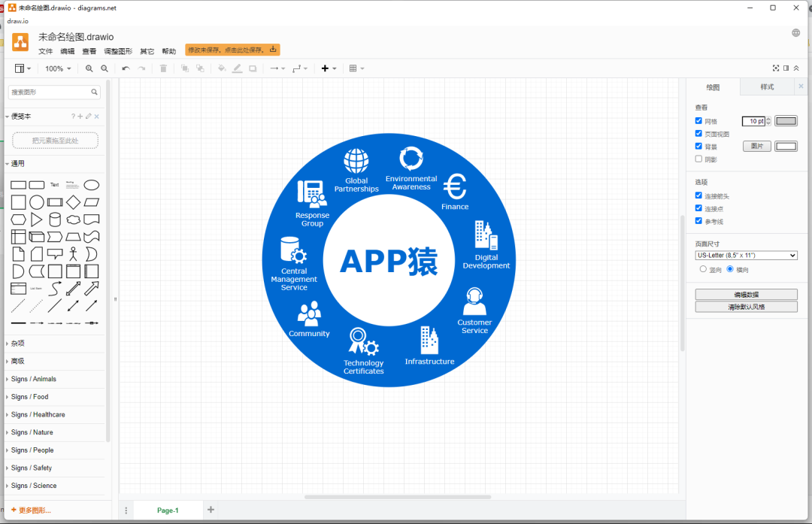The width and height of the screenshot is (812, 524).
Task: Toggle the page view checkbox (页面视图)
Action: (698, 134)
